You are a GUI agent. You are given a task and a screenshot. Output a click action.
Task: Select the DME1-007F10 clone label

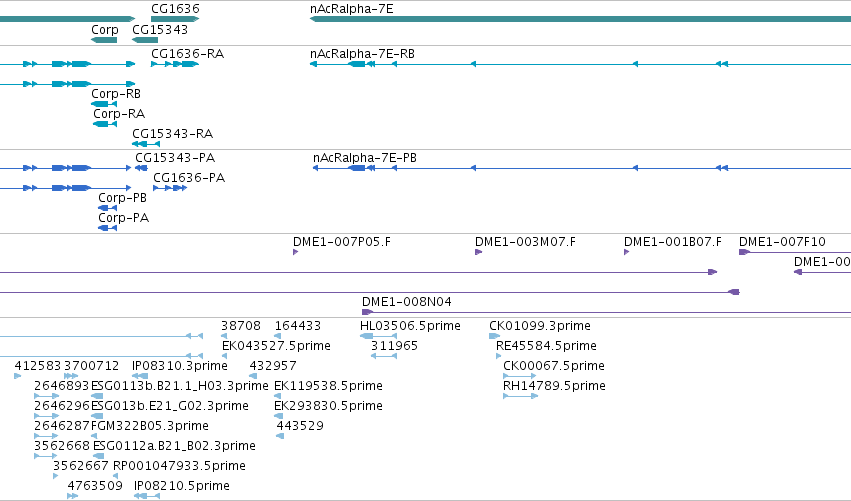782,242
